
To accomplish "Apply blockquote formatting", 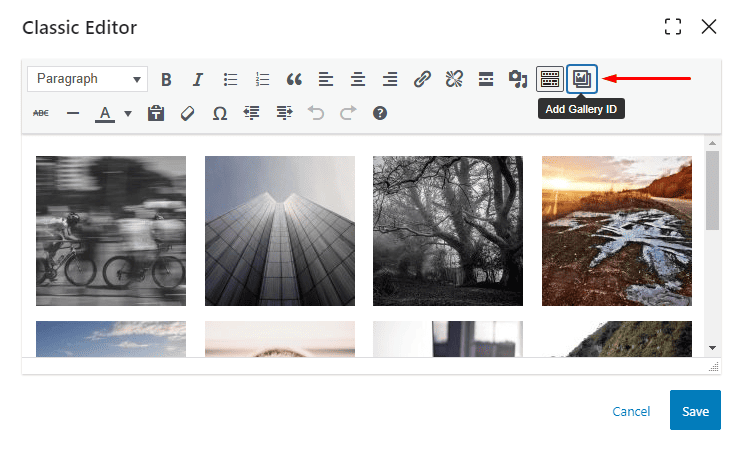I will (x=294, y=79).
